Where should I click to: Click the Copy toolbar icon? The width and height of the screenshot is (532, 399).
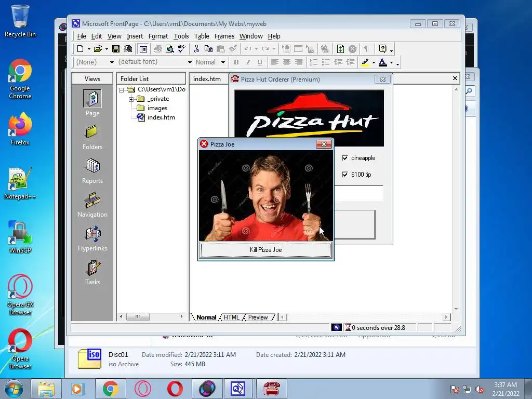tap(208, 49)
